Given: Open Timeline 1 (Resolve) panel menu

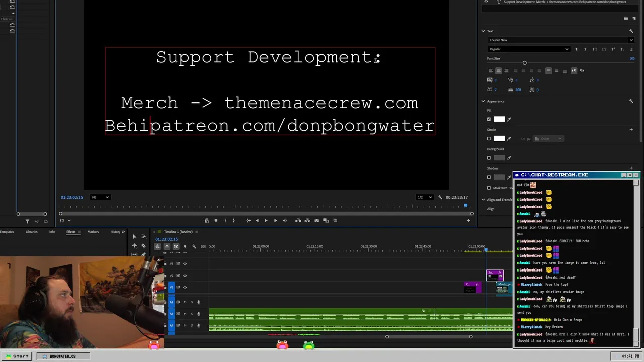Looking at the screenshot, I should point(196,232).
